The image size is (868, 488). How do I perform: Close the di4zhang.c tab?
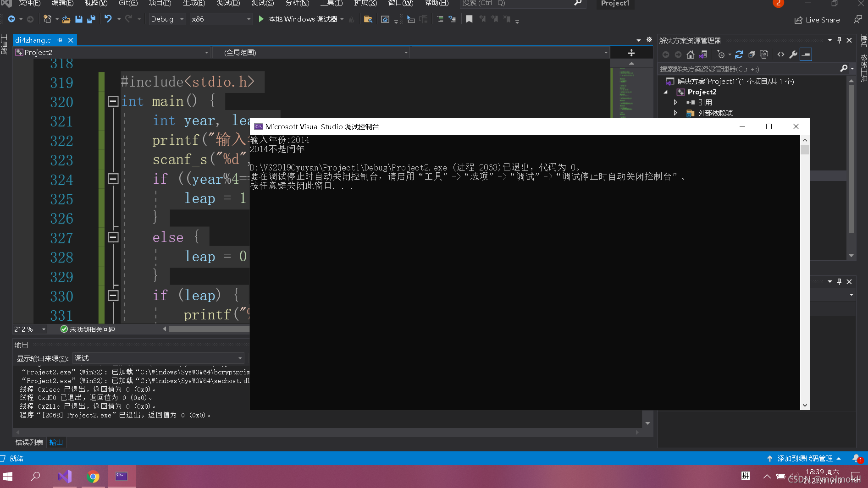point(71,40)
